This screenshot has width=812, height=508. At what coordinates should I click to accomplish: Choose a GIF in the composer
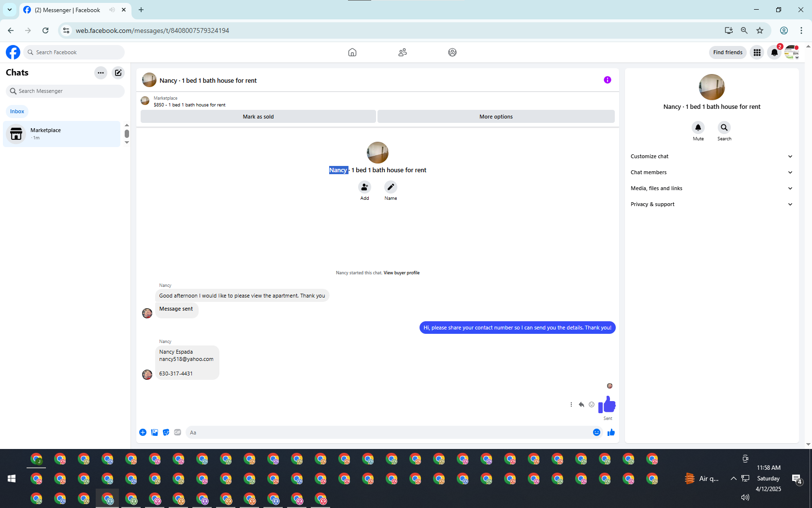178,433
